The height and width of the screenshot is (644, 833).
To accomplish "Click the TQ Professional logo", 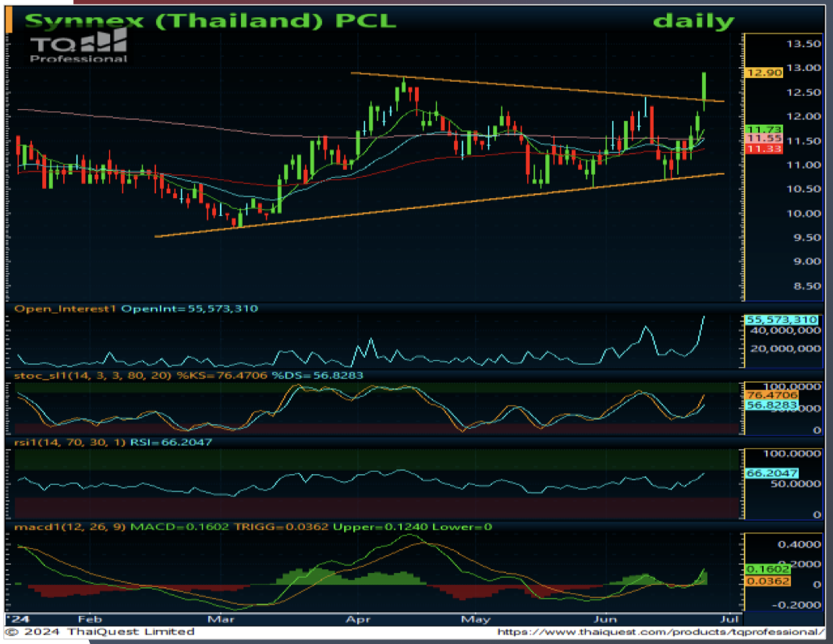I will (79, 46).
